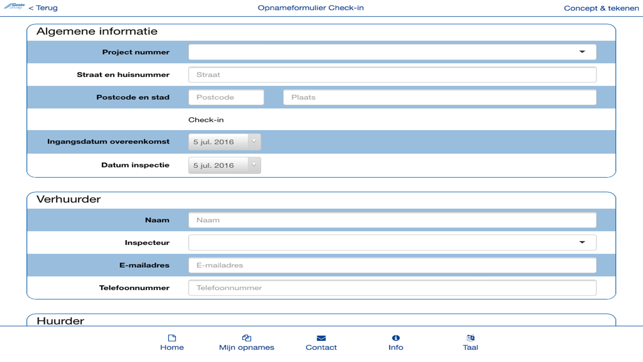Viewport: 643px width, 362px height.
Task: Open the Info circle icon
Action: click(396, 338)
